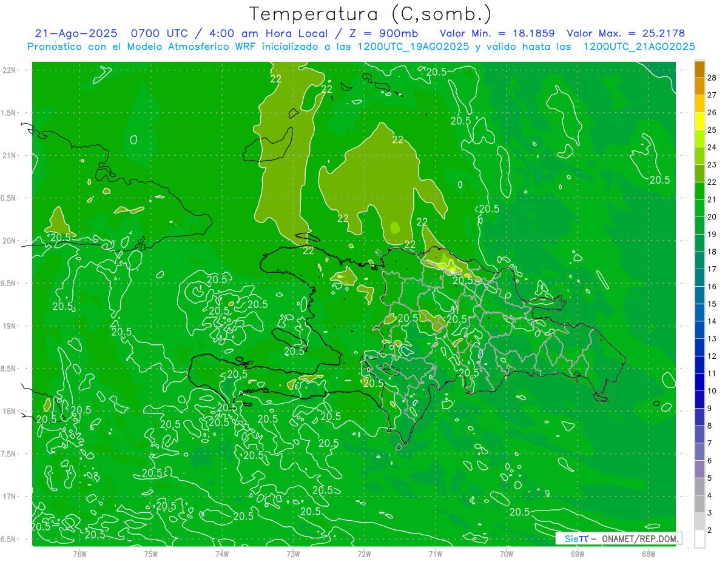Click the 'SisTT - ONAMET/REP.DOM.' logo box
The width and height of the screenshot is (728, 562).
(618, 538)
